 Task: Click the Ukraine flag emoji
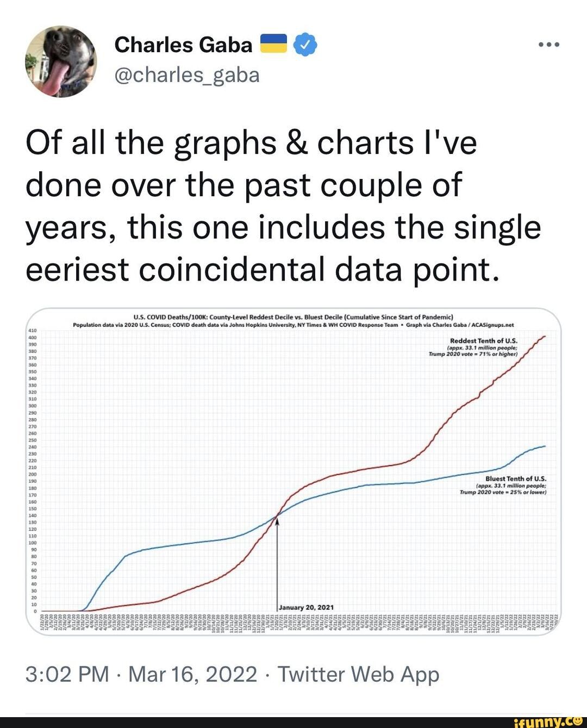point(274,45)
